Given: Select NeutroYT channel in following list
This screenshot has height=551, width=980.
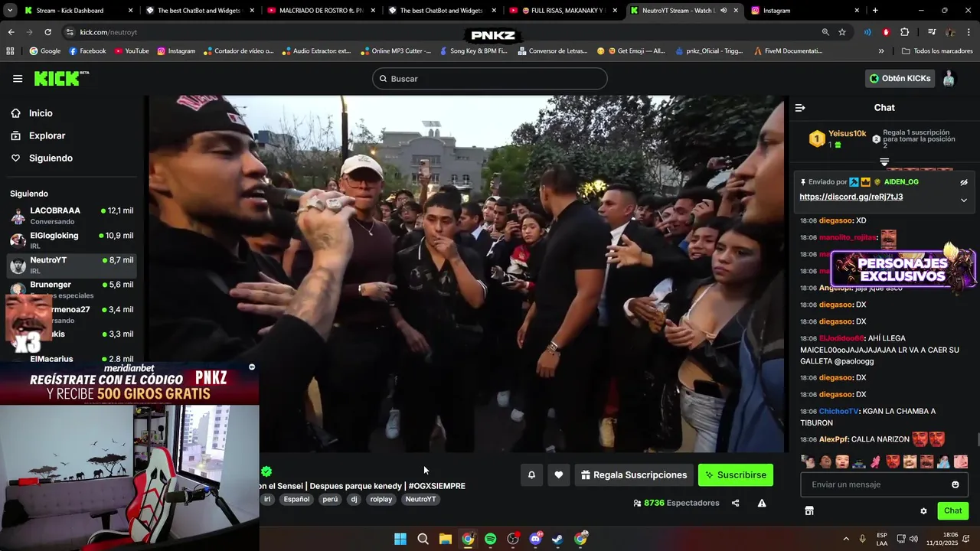Looking at the screenshot, I should tap(72, 265).
